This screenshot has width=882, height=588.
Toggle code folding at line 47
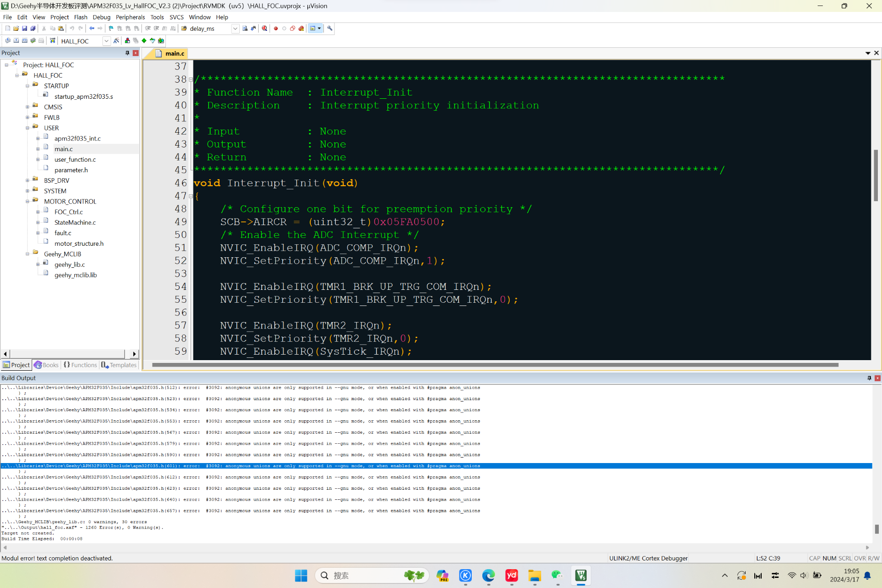tap(191, 196)
